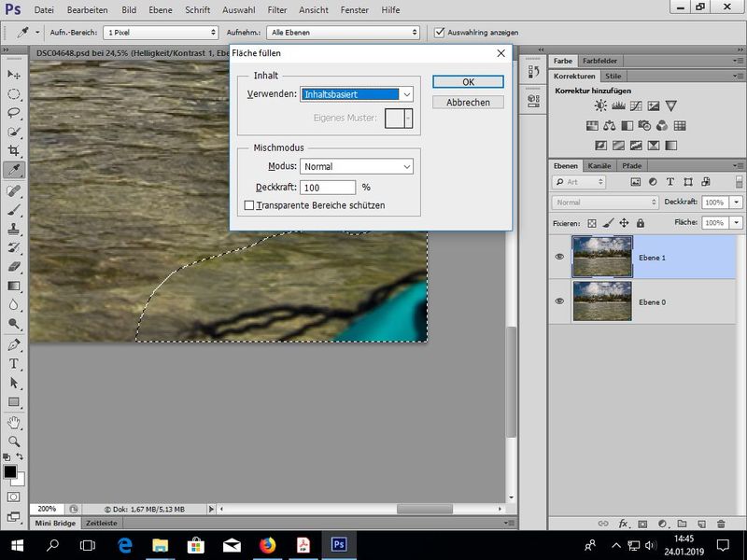
Task: Open the Verwenden dropdown
Action: tap(357, 94)
